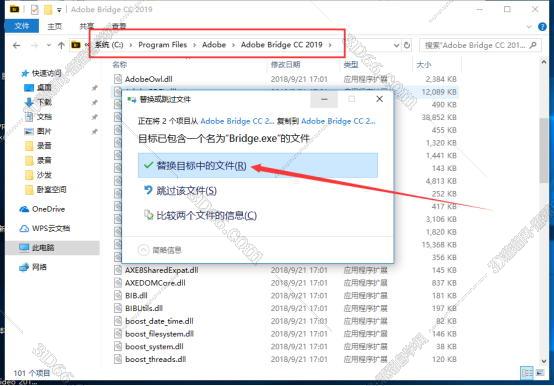Select BIB.dll file

136,296
